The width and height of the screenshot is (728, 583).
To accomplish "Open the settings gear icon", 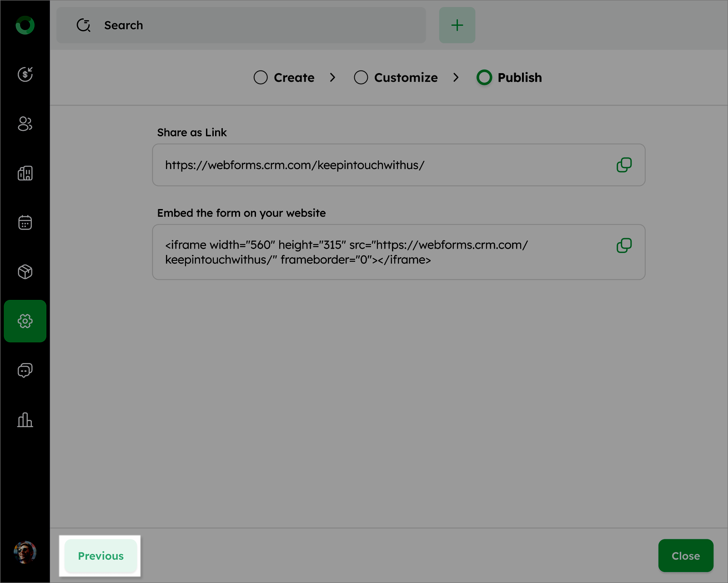I will coord(25,321).
